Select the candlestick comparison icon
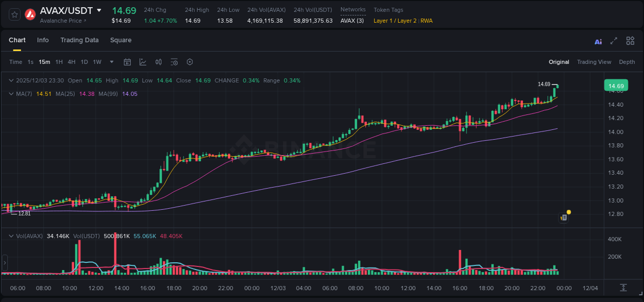Viewport: 644px width, 302px height. 158,61
